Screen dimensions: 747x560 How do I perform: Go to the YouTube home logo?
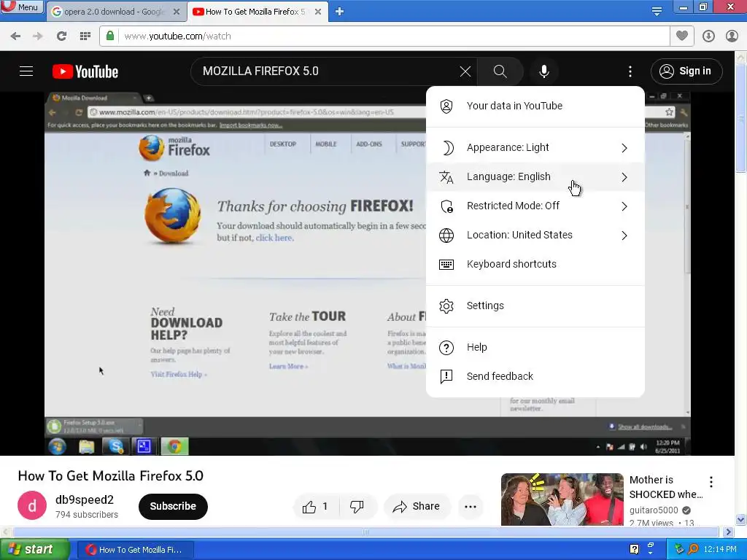click(x=85, y=71)
